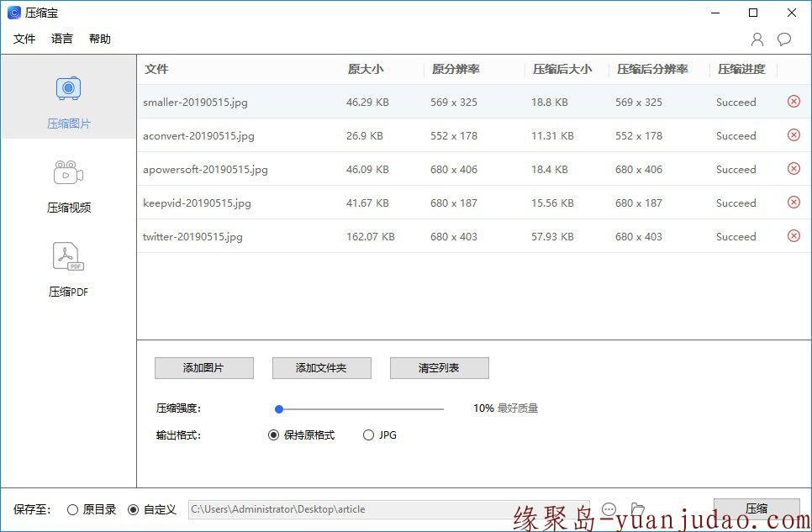Select the smaller-20190515.jpg file name
The height and width of the screenshot is (532, 812).
click(x=195, y=102)
